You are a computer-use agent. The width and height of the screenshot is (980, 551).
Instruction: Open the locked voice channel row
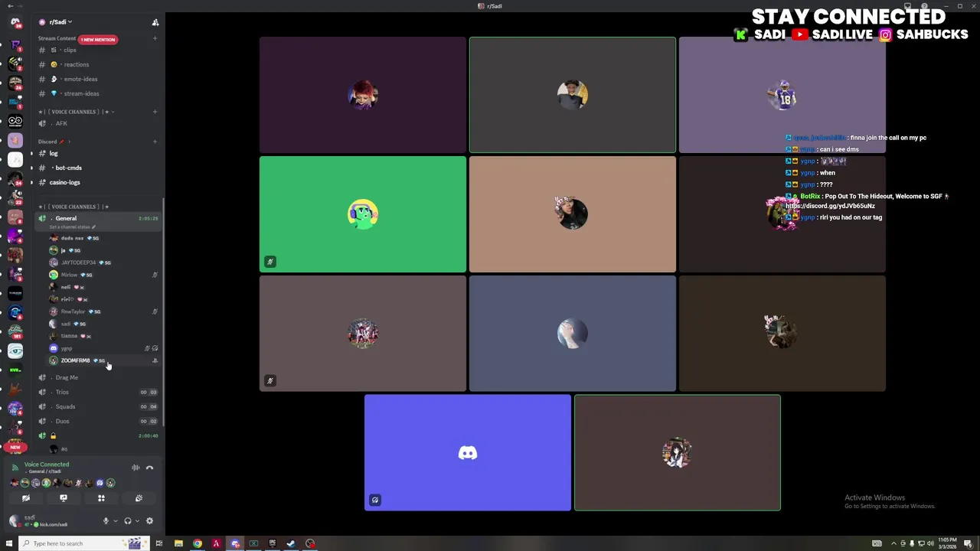click(x=98, y=435)
